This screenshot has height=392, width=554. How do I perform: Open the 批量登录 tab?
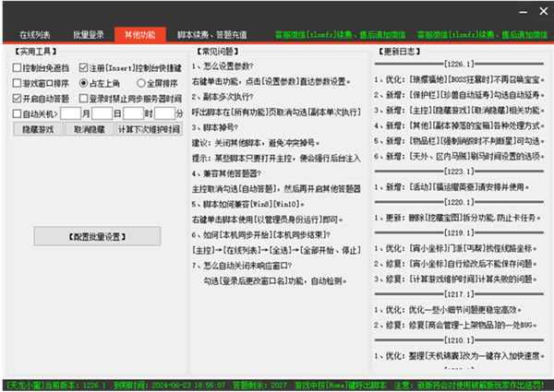point(88,34)
